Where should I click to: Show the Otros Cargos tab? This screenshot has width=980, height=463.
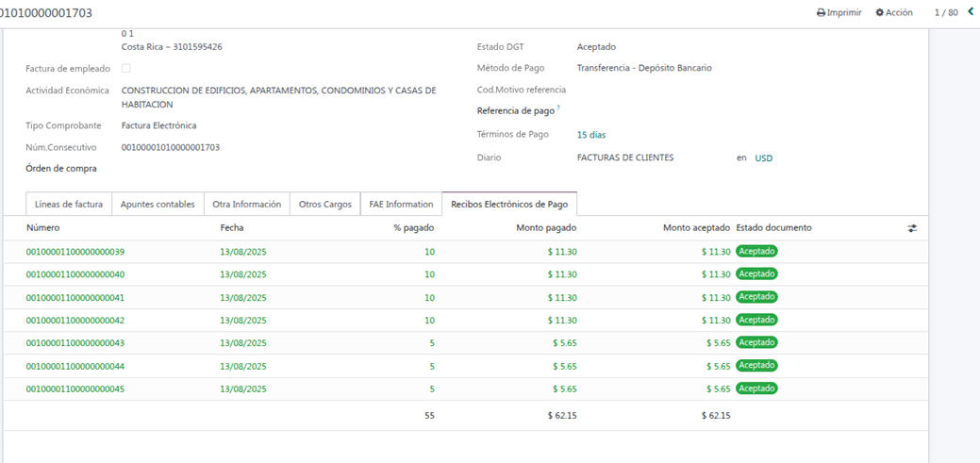point(324,205)
